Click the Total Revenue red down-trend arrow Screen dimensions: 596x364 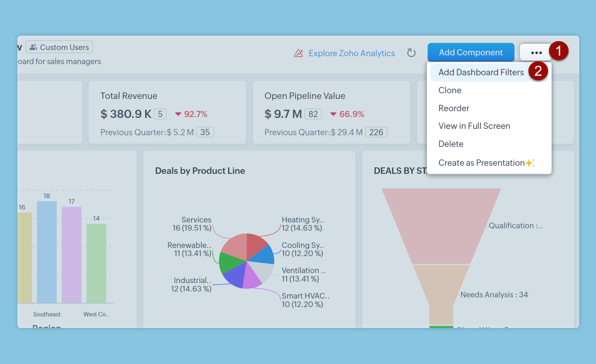coord(178,114)
